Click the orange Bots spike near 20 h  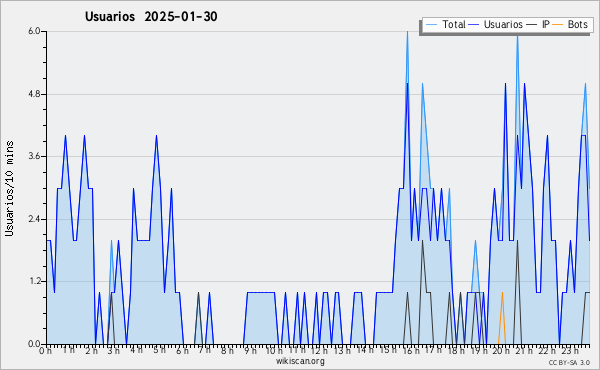(502, 318)
